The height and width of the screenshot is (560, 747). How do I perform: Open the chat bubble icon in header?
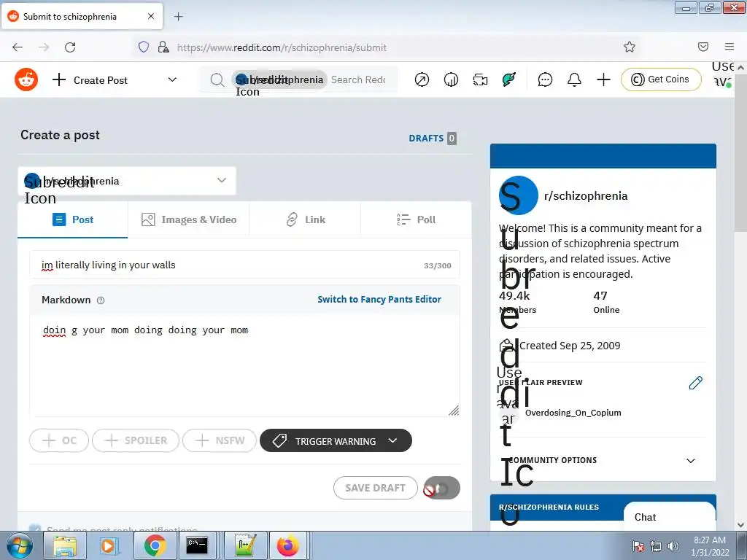pos(545,79)
